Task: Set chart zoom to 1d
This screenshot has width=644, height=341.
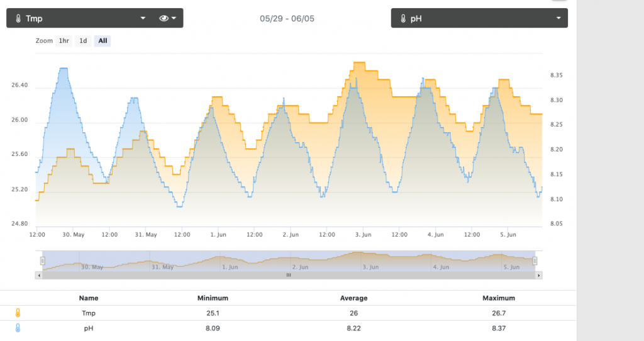Action: 83,41
